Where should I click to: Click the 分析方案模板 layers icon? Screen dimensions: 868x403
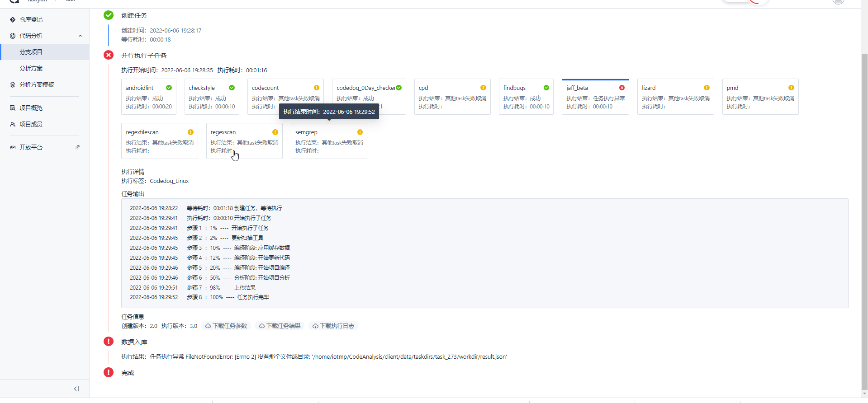point(13,84)
